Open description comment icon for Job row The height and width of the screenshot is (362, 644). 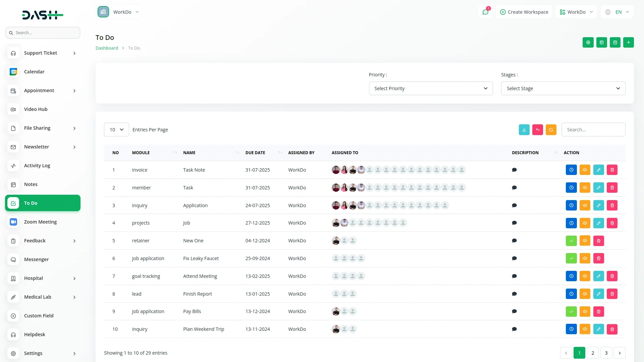click(x=514, y=223)
